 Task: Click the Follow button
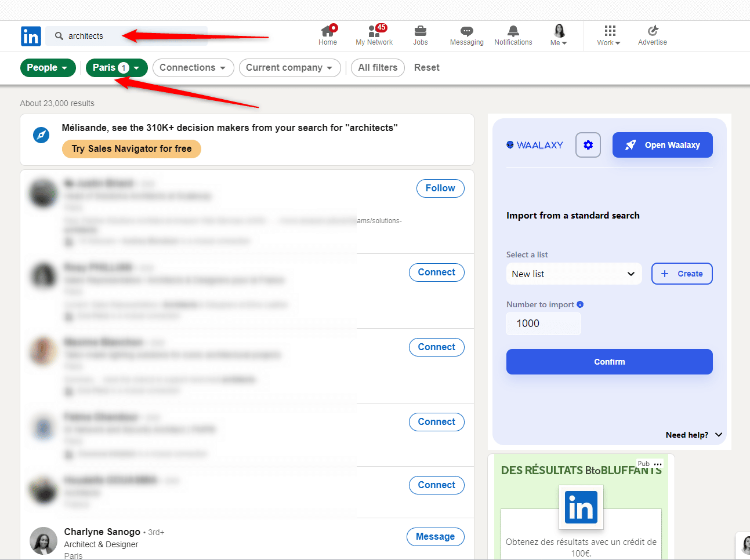tap(440, 188)
